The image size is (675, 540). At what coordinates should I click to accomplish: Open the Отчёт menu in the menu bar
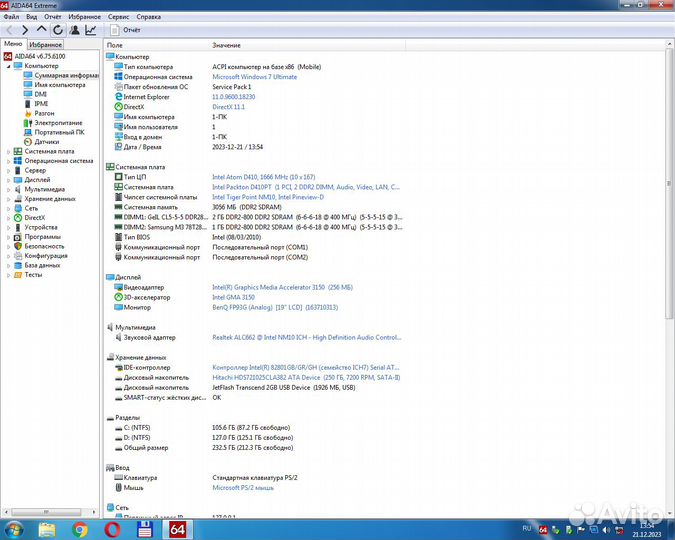[x=53, y=17]
